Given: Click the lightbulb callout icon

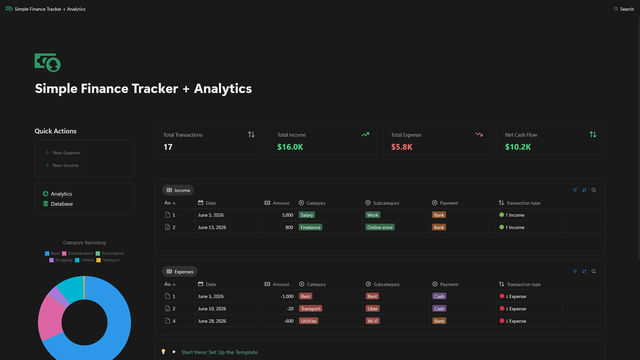Looking at the screenshot, I should tap(163, 351).
